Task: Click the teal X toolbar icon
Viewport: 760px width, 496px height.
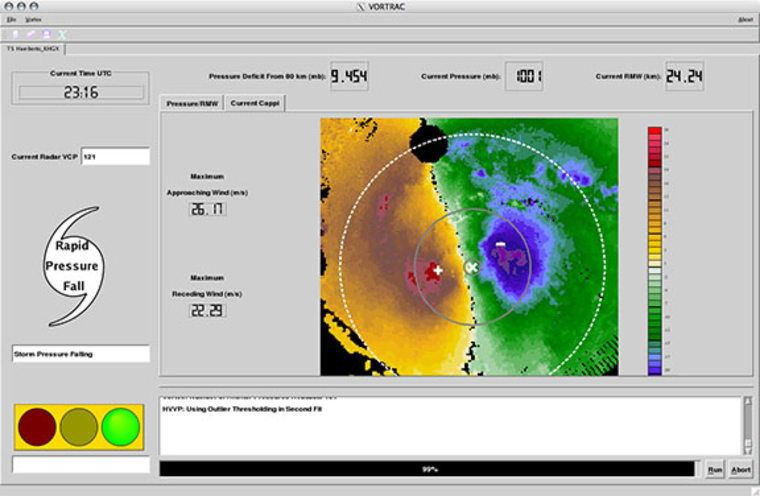Action: (x=62, y=34)
